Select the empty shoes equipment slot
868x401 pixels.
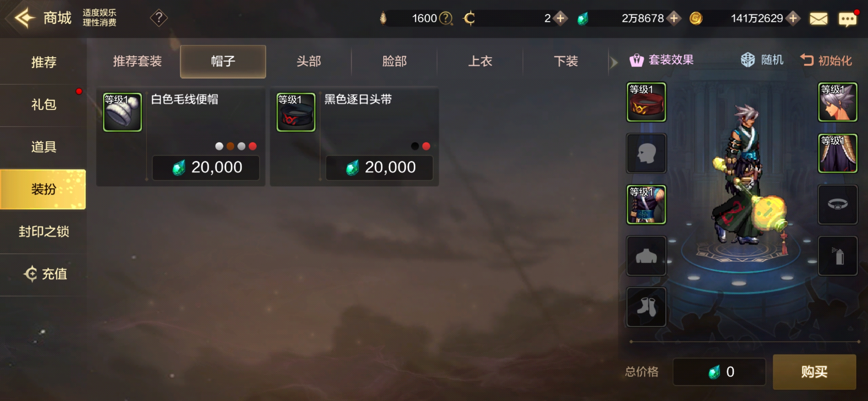point(646,307)
